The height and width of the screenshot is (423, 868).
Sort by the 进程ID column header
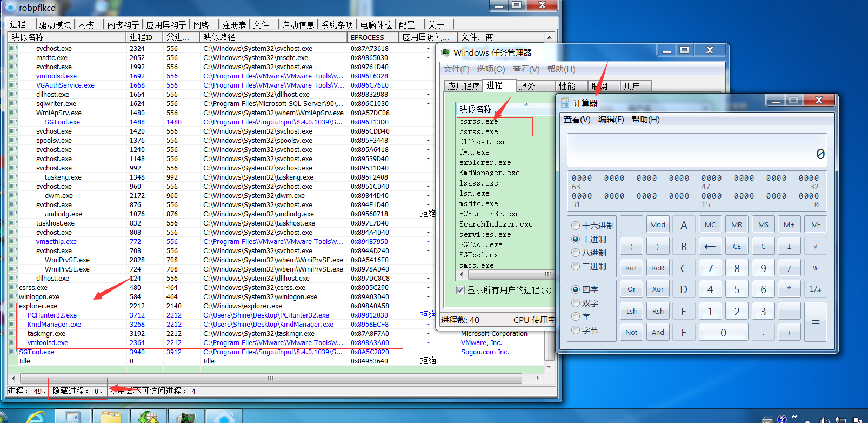tap(143, 37)
